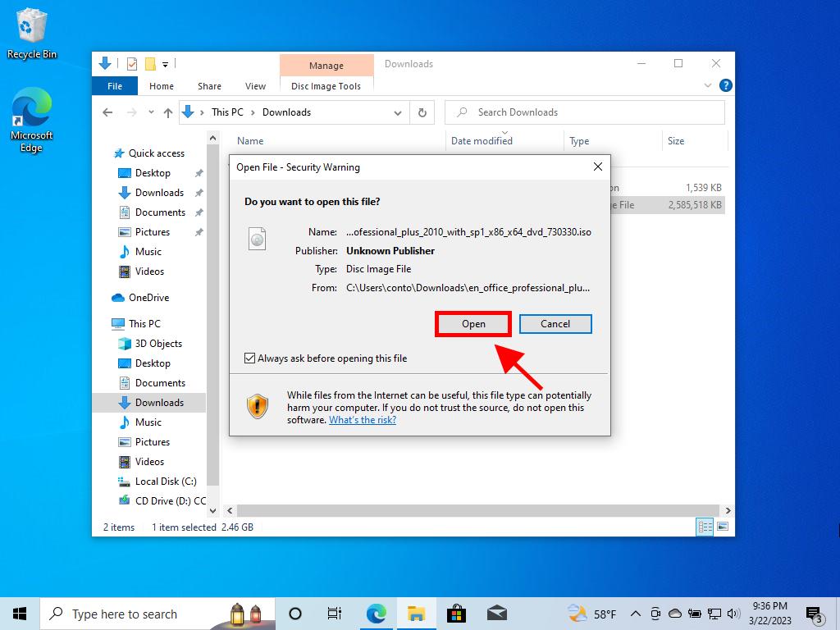Refresh the Downloads folder
Viewport: 840px width, 630px height.
pos(422,113)
